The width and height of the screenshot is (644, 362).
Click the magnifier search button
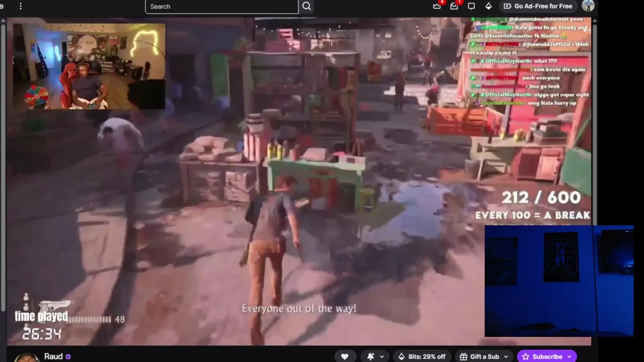(x=306, y=7)
